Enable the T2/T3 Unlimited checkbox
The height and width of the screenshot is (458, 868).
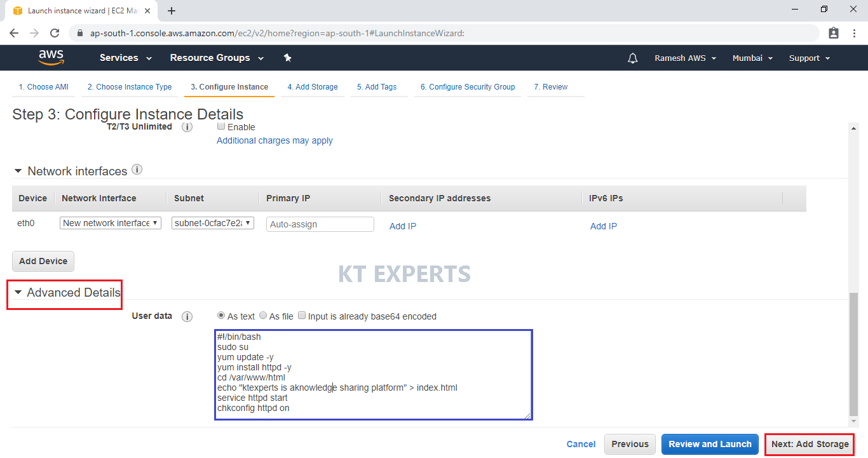[x=221, y=126]
